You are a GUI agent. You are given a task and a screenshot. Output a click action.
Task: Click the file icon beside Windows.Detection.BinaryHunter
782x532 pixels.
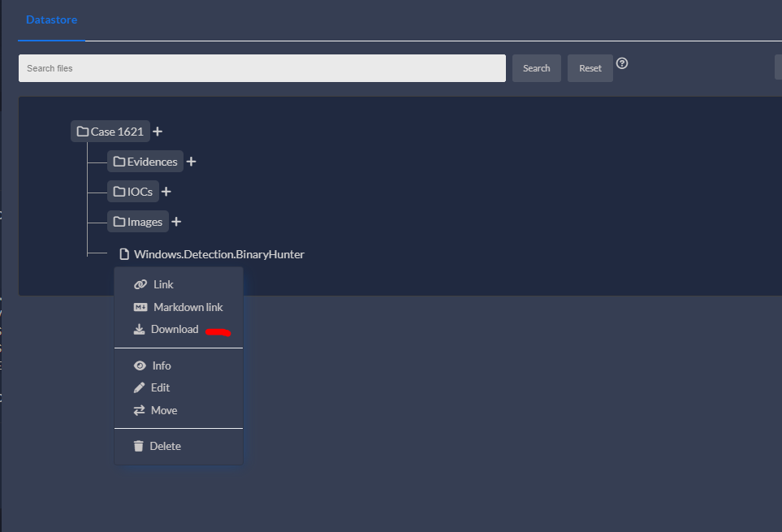tap(124, 253)
